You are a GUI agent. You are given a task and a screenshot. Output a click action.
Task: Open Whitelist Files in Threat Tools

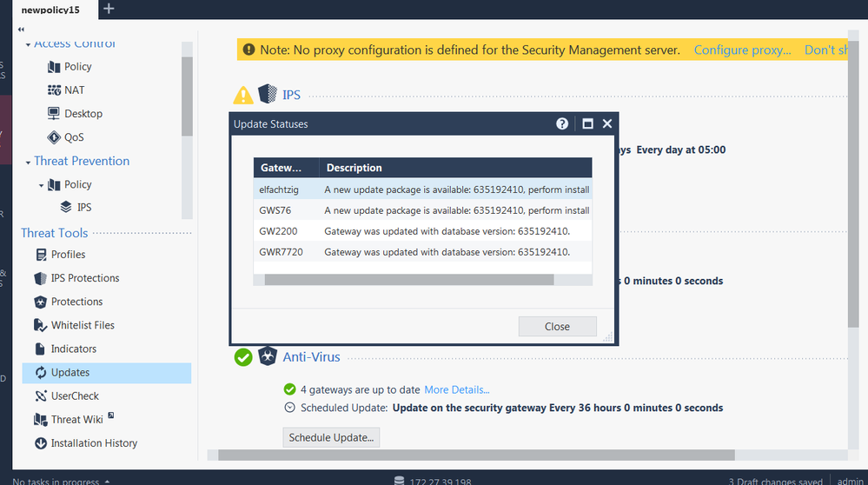(x=83, y=325)
